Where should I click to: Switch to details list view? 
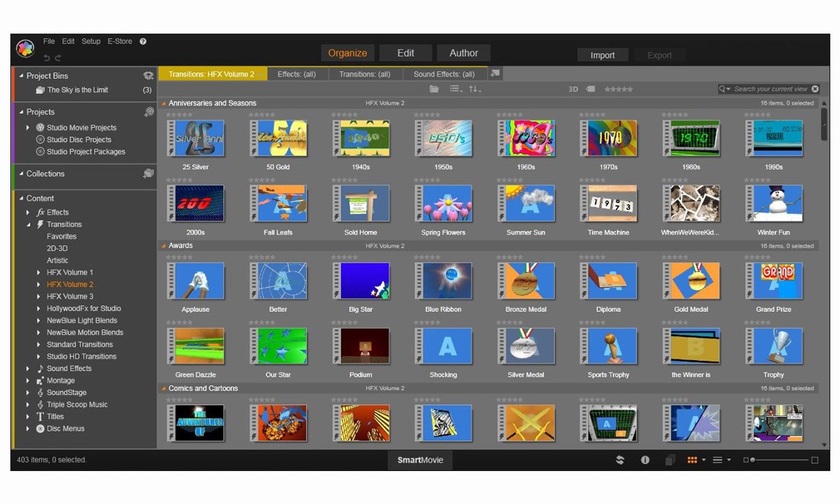tap(717, 460)
